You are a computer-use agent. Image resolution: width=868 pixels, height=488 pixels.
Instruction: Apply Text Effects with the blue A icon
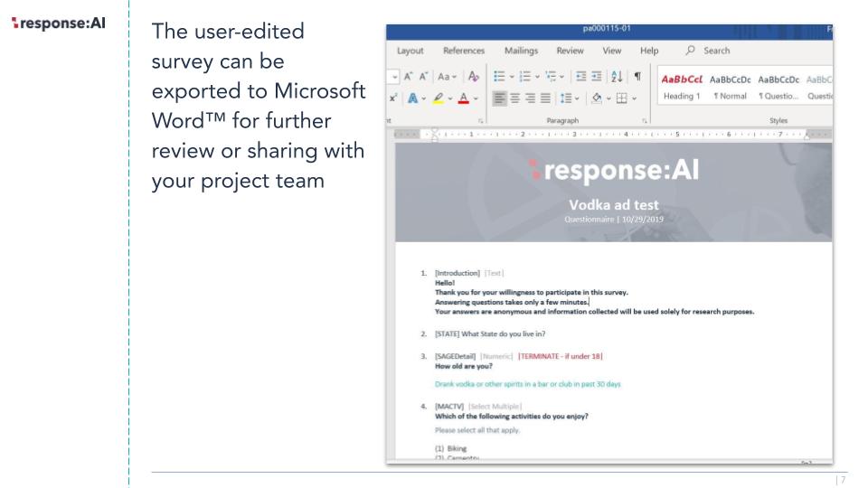[412, 99]
